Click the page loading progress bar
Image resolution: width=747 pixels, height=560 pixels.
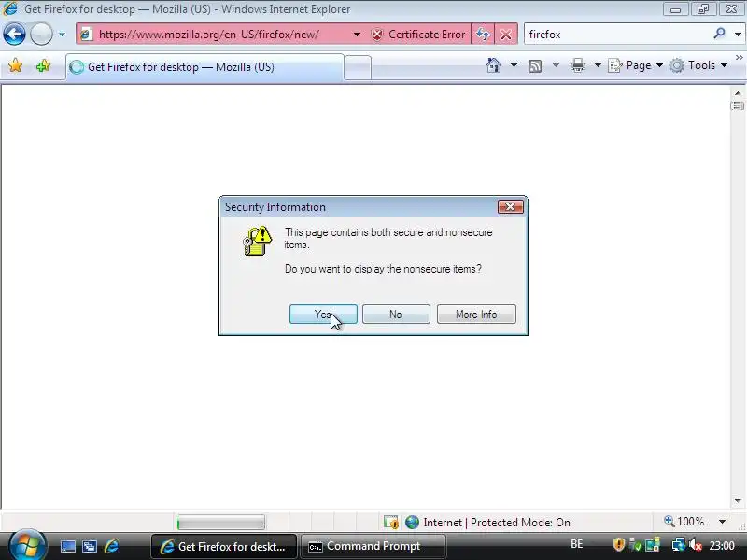tap(221, 523)
